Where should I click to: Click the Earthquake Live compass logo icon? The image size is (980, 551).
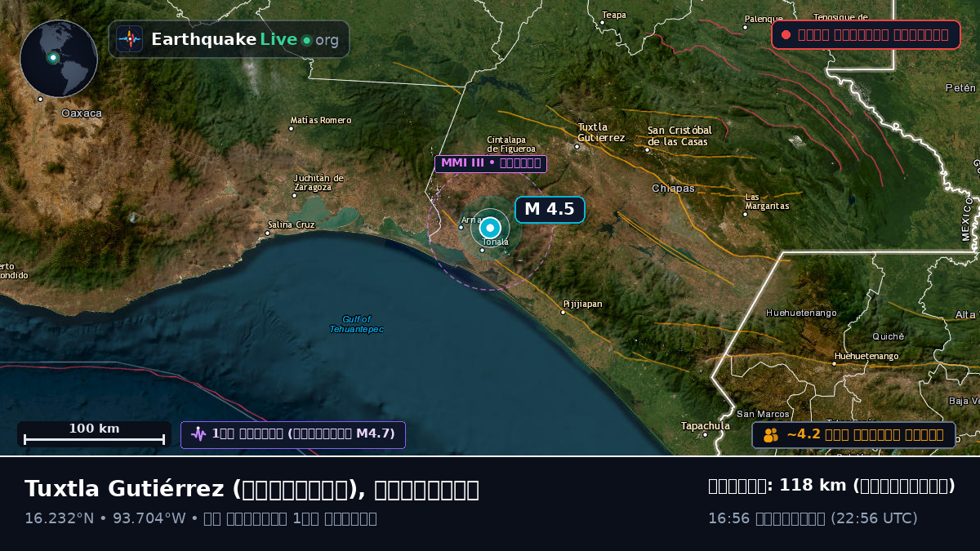point(130,39)
